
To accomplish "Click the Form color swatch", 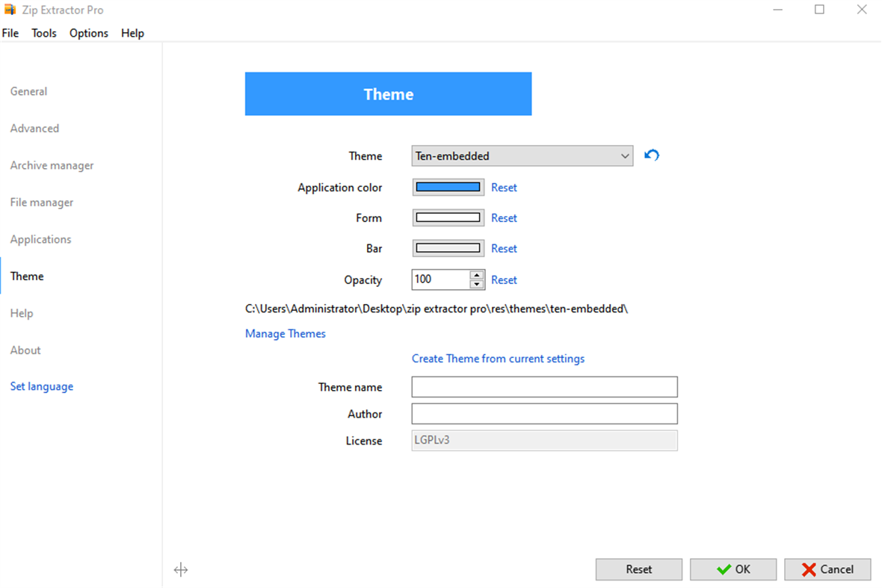I will (448, 217).
